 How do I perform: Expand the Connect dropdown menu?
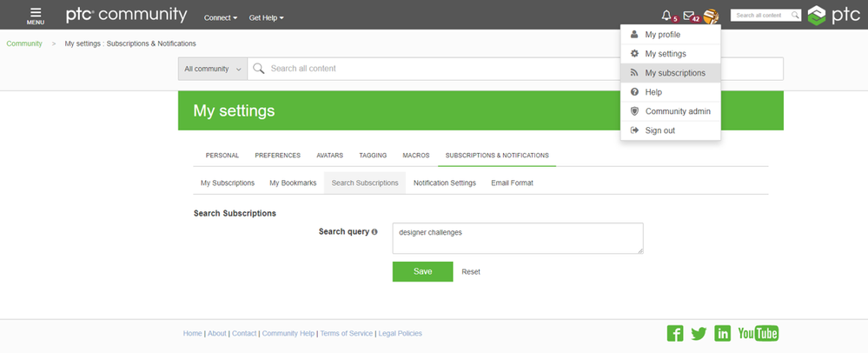click(221, 17)
